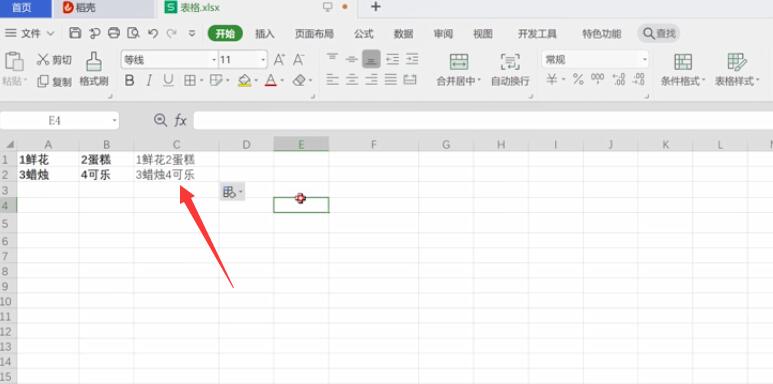Align text to bottom of cell

[x=371, y=60]
